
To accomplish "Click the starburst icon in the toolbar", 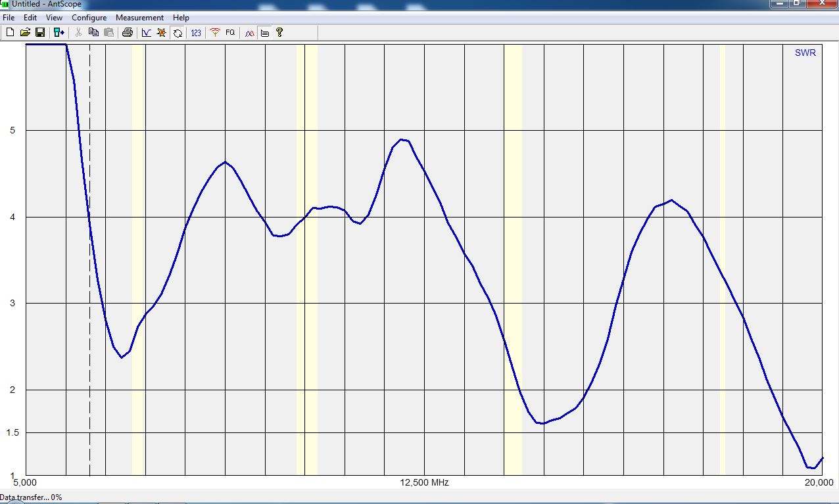I will point(162,32).
